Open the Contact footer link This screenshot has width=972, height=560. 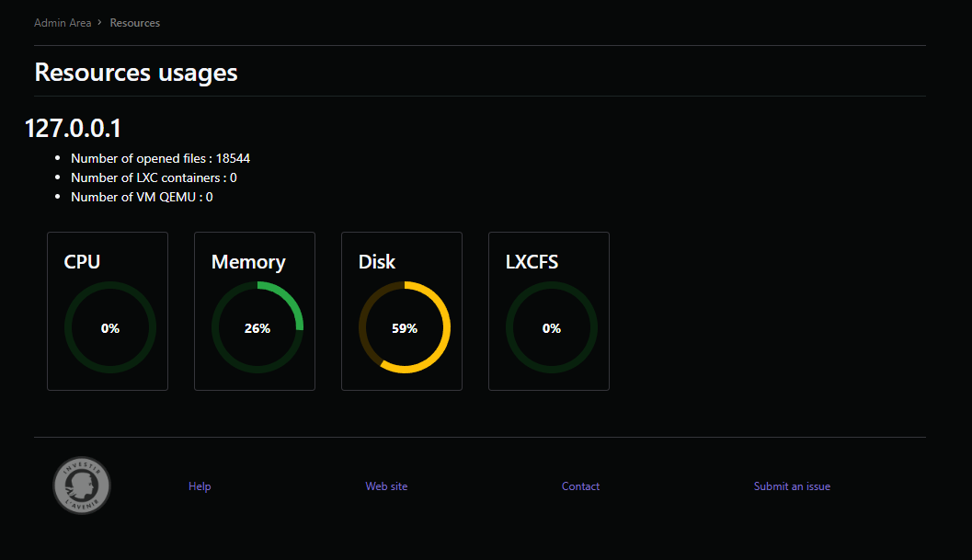(580, 486)
